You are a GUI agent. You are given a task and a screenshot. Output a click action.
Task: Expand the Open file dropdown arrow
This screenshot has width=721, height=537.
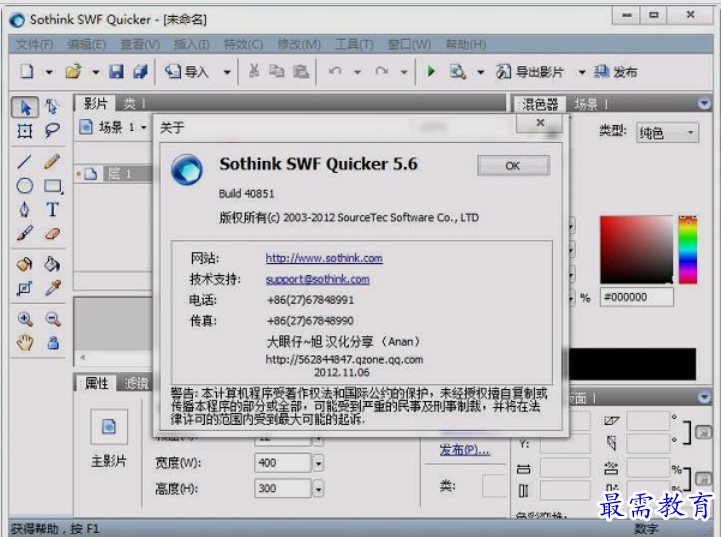pos(95,72)
